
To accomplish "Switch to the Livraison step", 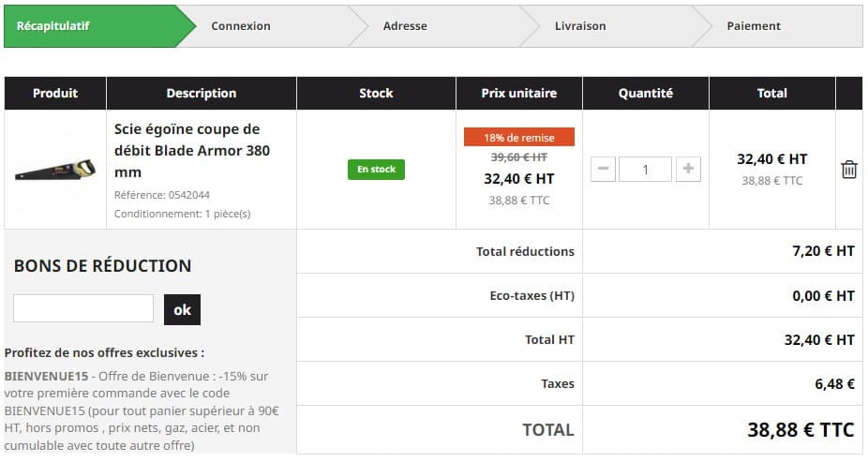I will pyautogui.click(x=580, y=26).
